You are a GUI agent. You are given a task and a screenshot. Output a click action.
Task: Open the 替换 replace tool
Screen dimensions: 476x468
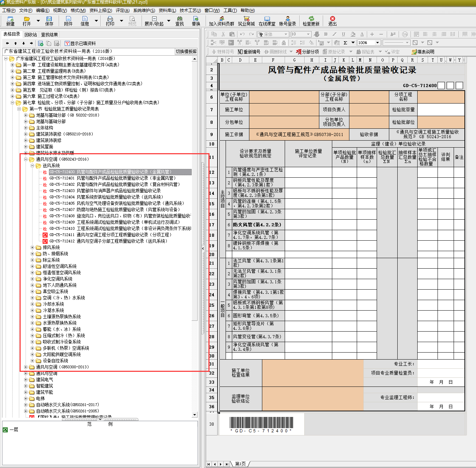[196, 21]
